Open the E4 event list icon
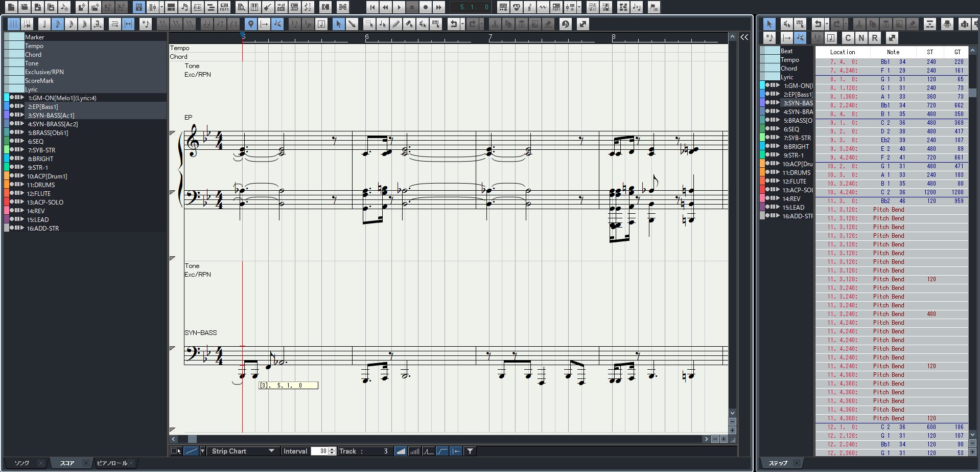Viewport: 980px width, 472px height. click(197, 7)
